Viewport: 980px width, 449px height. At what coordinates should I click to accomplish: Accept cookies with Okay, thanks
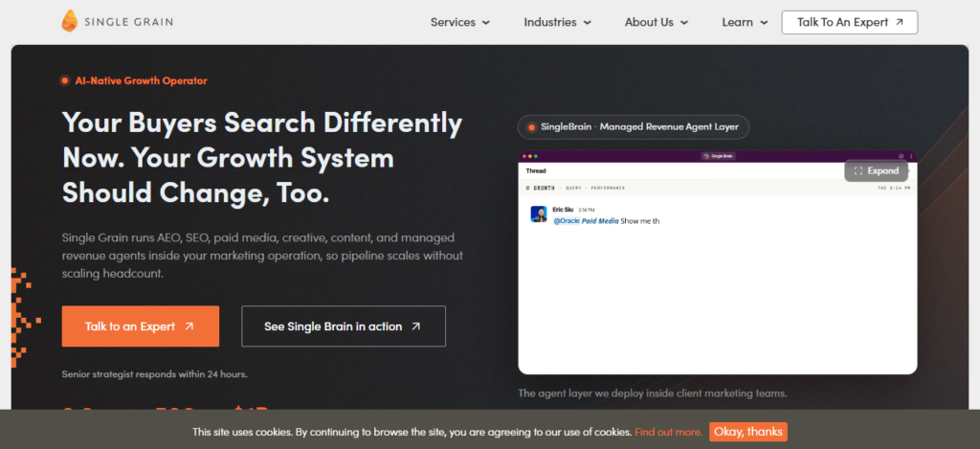748,432
